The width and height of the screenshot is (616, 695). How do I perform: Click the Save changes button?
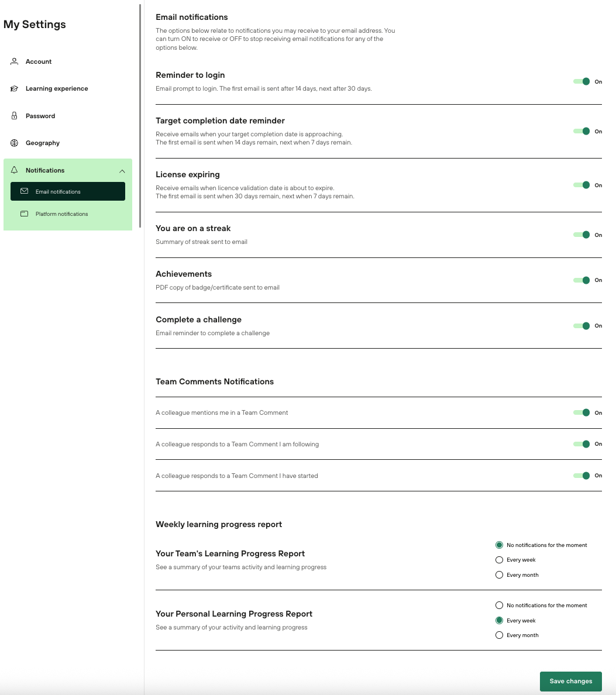pos(570,681)
